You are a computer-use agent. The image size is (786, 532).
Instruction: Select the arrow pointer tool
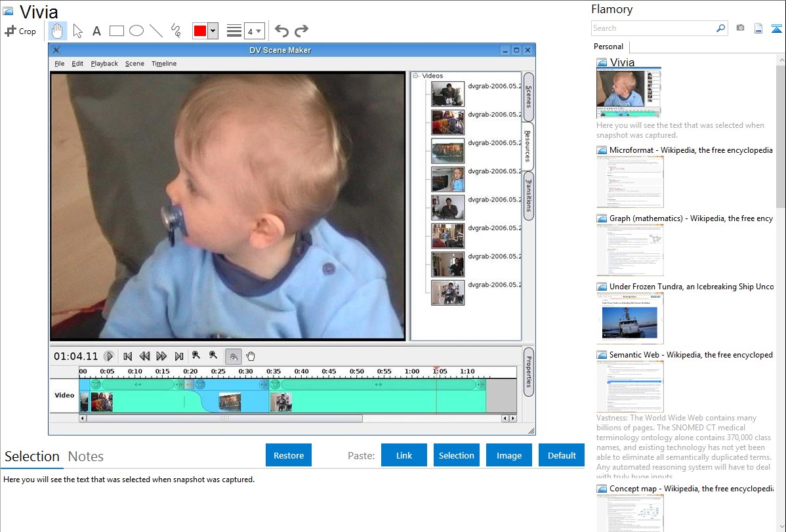click(x=77, y=31)
